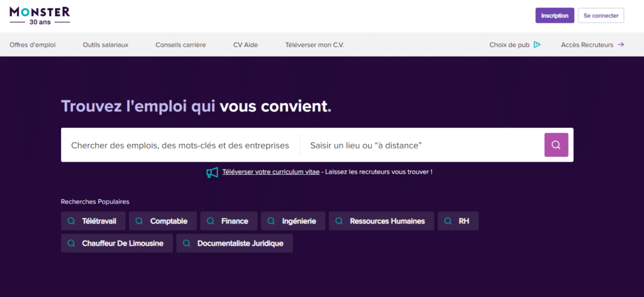The width and height of the screenshot is (644, 297).
Task: Click the arrow icon next to Accès Recruteurs
Action: tap(621, 45)
